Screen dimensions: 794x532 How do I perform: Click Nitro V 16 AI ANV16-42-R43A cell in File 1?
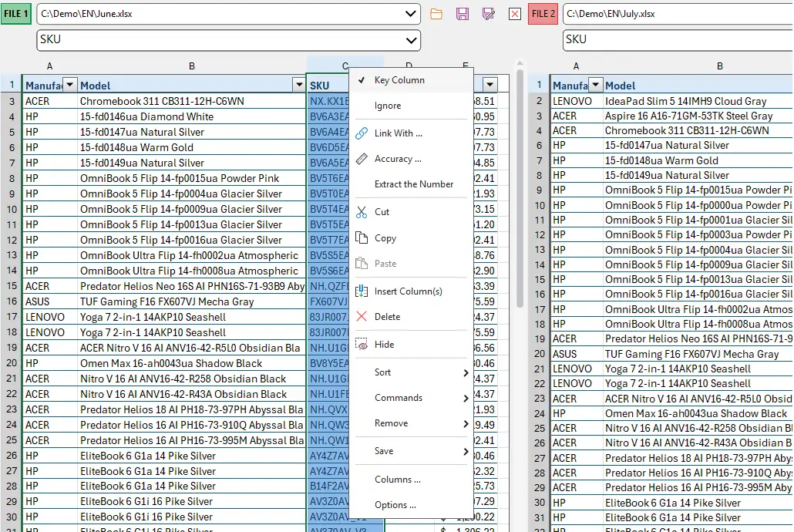tap(192, 394)
